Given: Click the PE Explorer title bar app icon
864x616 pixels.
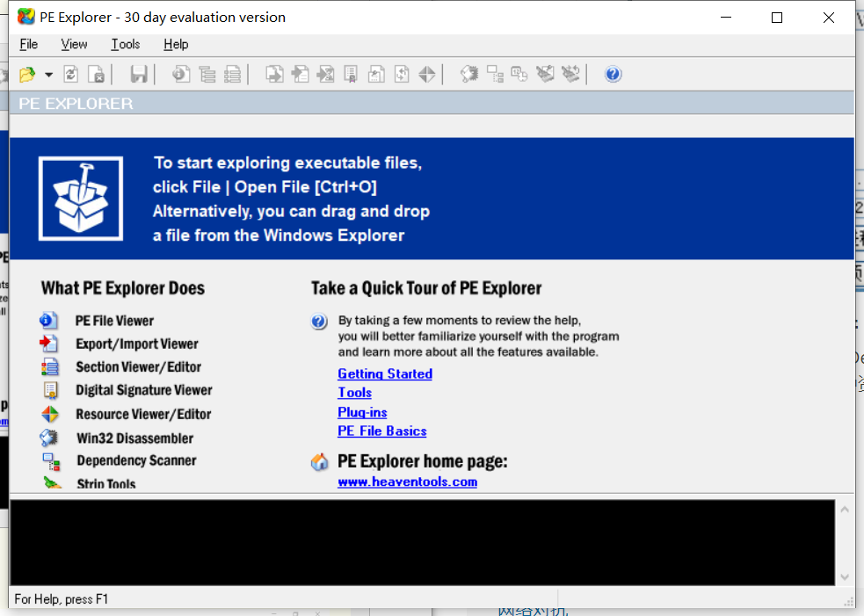Looking at the screenshot, I should click(25, 17).
